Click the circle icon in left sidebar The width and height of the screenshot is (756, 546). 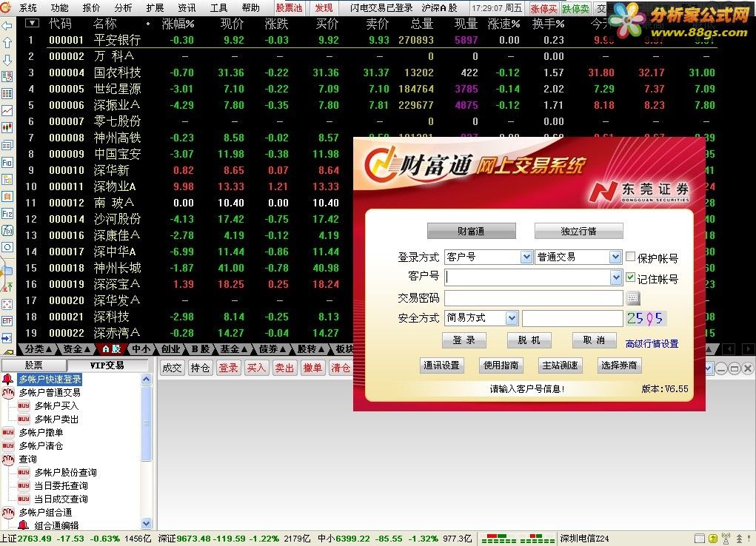tap(7, 247)
